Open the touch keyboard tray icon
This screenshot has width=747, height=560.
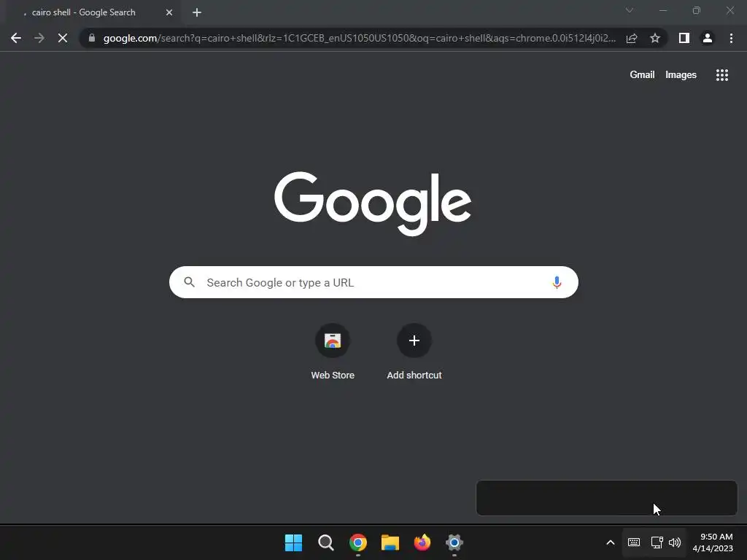[x=634, y=542]
